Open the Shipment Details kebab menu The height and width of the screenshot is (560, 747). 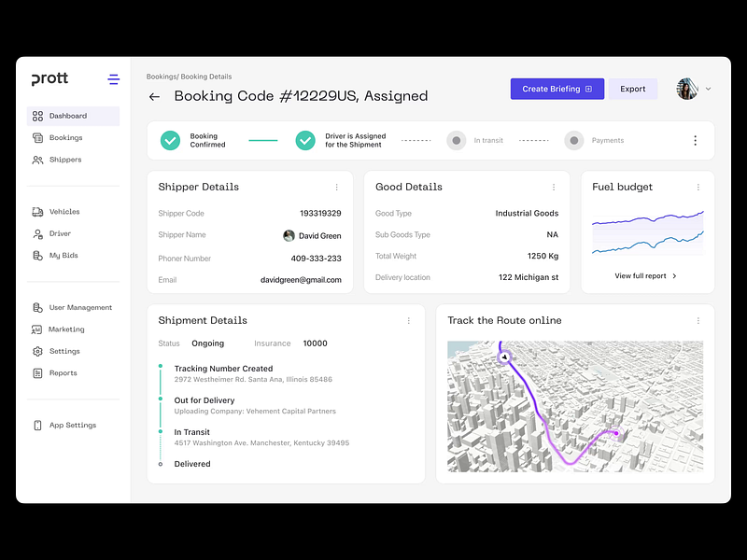408,320
